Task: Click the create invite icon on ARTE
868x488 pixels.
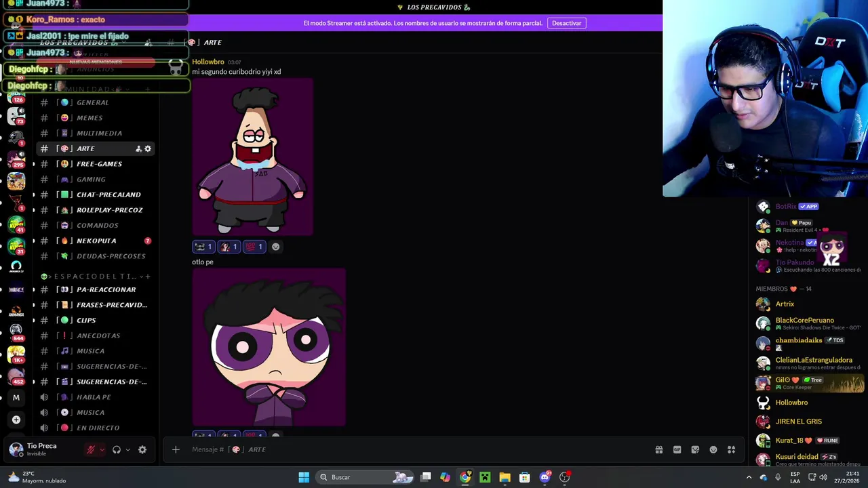Action: (138, 148)
